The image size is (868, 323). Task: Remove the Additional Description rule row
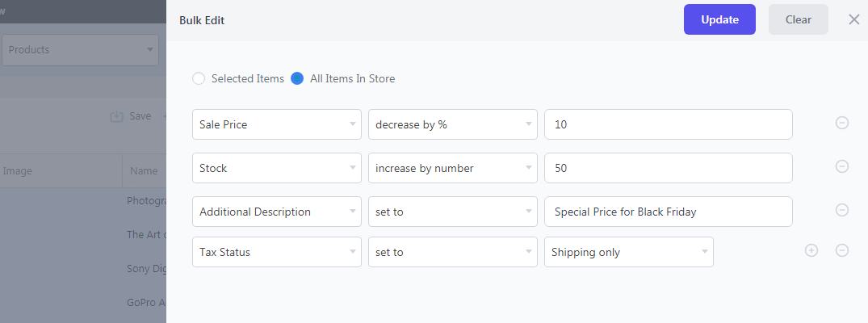click(x=841, y=210)
